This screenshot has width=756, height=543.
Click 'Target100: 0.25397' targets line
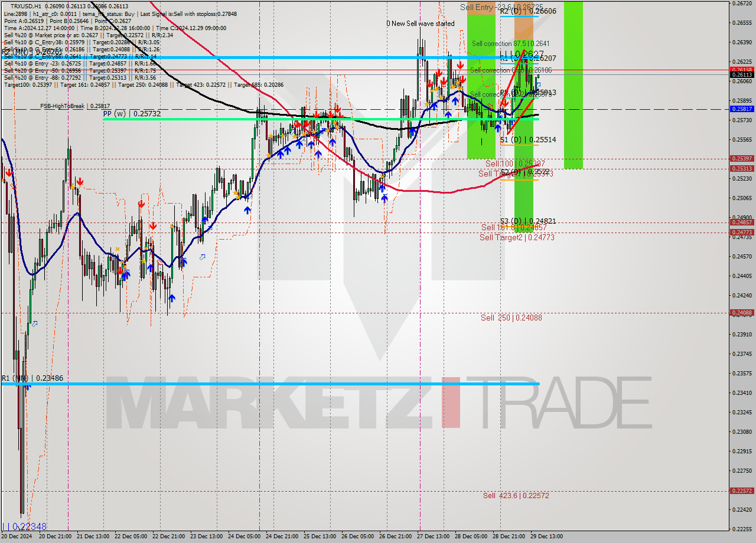pyautogui.click(x=144, y=84)
